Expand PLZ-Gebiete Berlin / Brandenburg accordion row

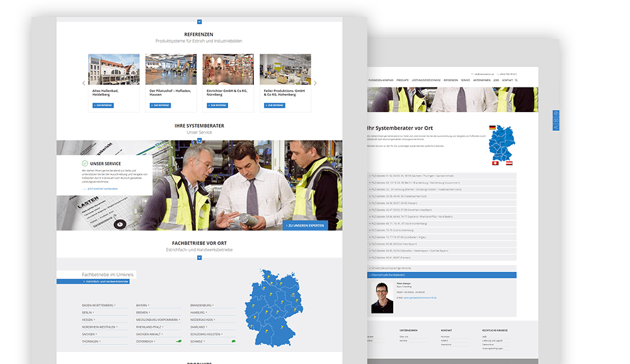pos(442,183)
